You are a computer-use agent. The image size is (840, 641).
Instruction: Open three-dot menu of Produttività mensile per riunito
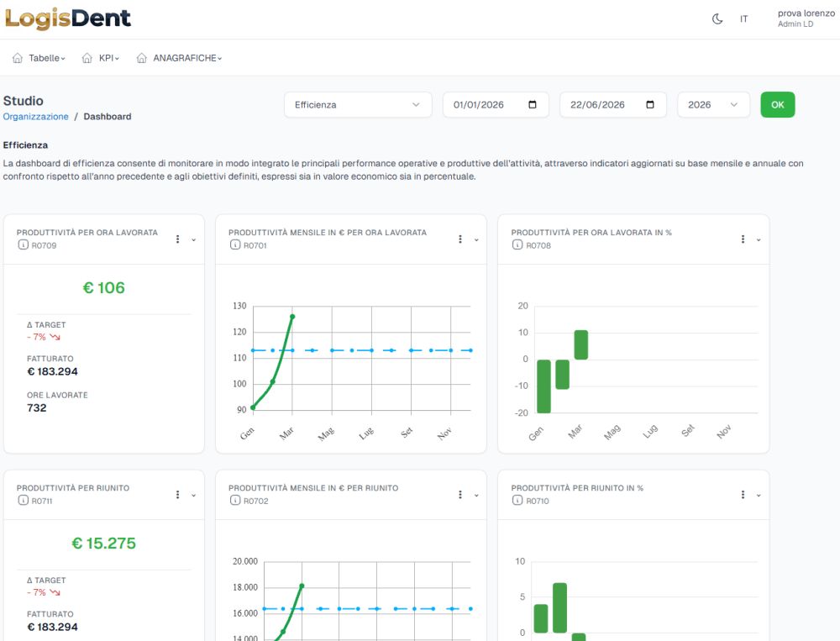click(x=460, y=494)
